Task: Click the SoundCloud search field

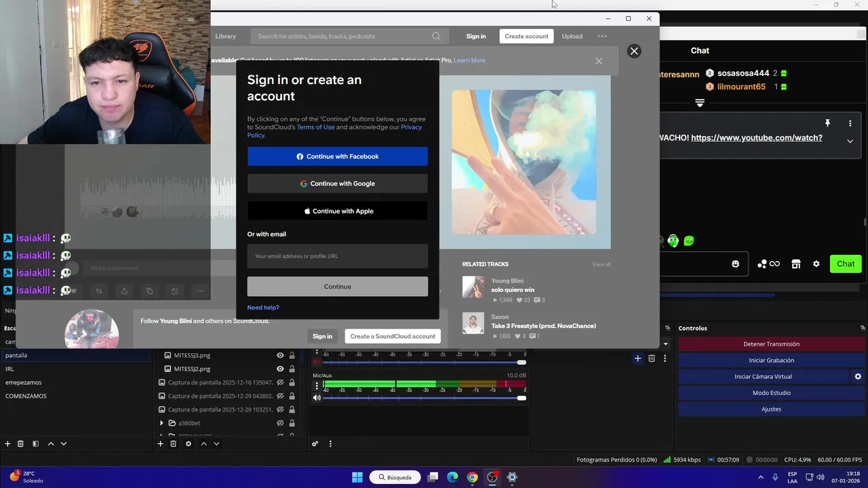Action: coord(349,37)
